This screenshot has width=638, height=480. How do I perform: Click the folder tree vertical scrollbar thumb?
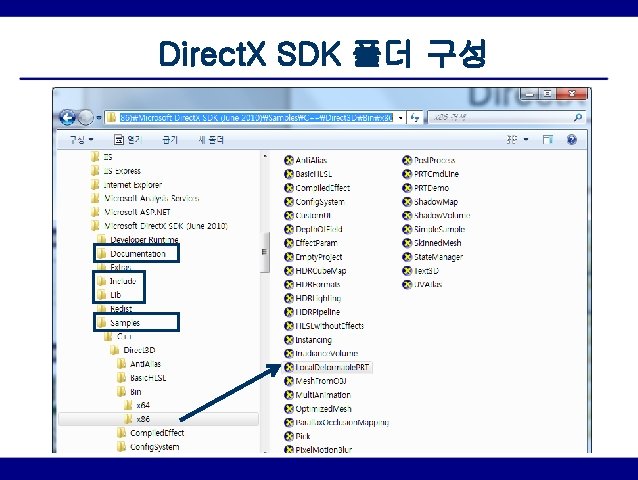click(x=264, y=252)
